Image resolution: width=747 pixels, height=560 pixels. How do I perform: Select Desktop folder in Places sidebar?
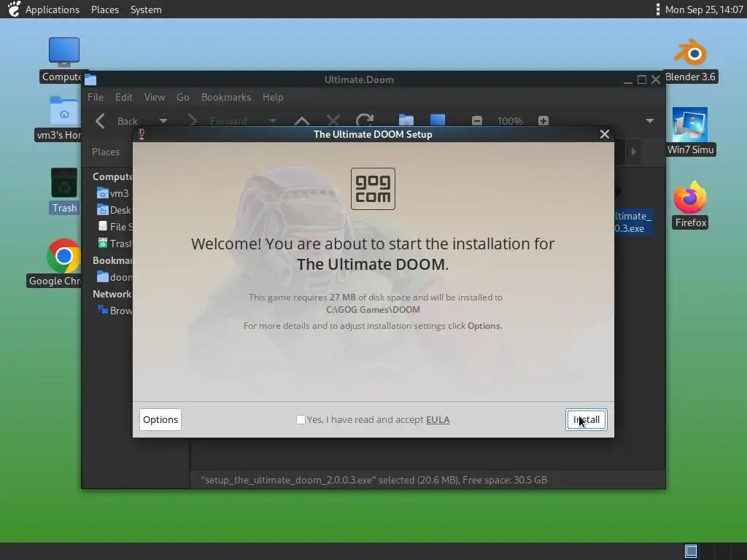tap(115, 210)
